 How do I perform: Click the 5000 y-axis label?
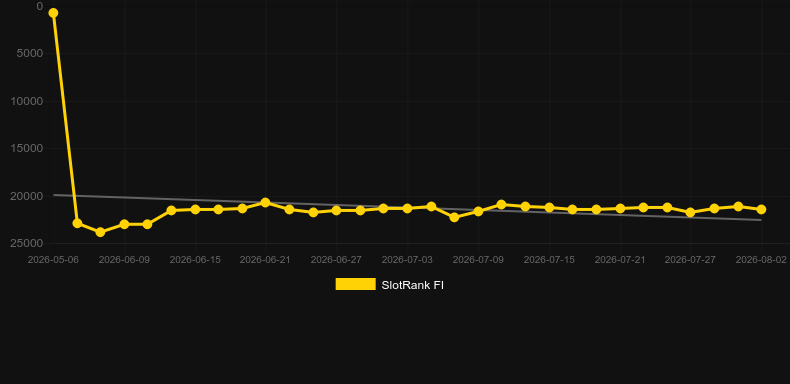30,53
